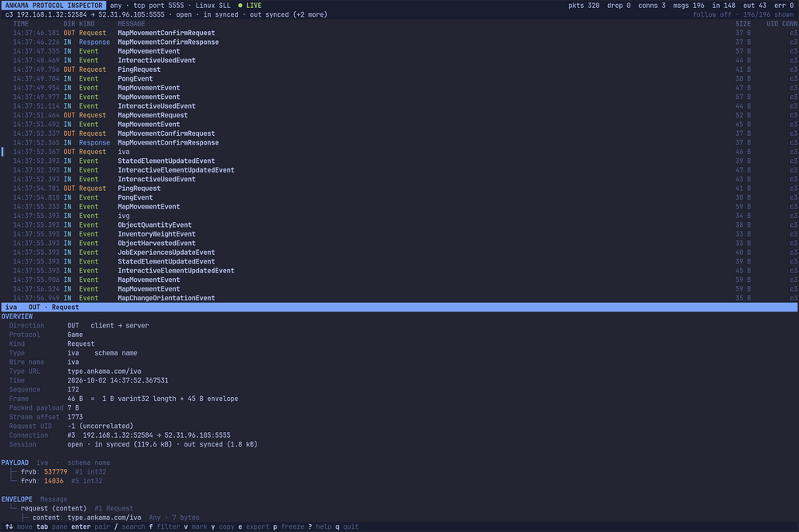Click the ENVELOPE section heading

point(17,499)
